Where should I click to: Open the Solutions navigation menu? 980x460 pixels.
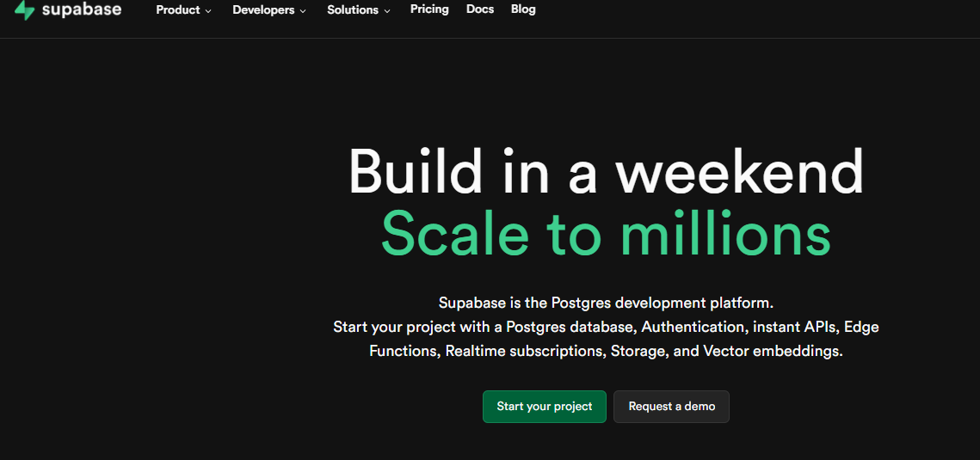pyautogui.click(x=353, y=10)
